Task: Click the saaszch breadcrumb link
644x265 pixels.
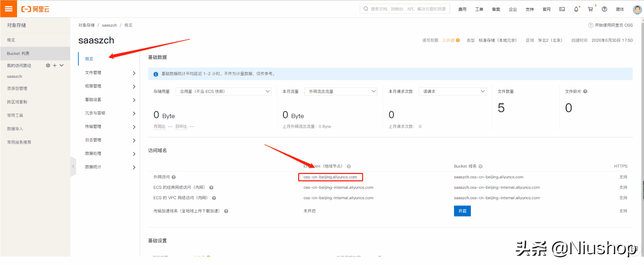Action: [x=109, y=25]
